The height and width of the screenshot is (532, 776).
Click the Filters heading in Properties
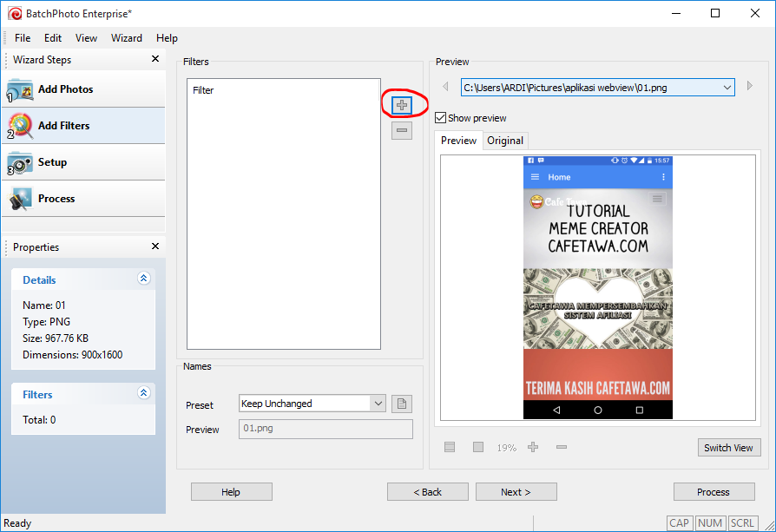[37, 394]
